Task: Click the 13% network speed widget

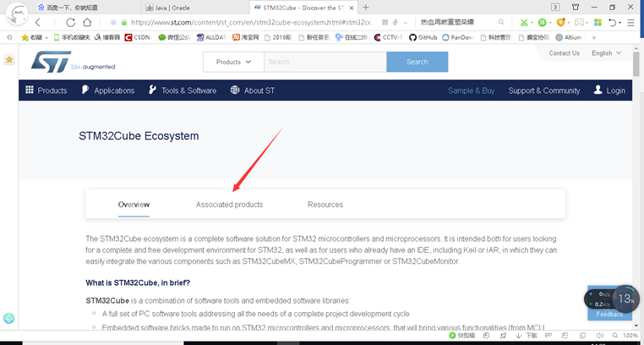Action: pos(612,299)
